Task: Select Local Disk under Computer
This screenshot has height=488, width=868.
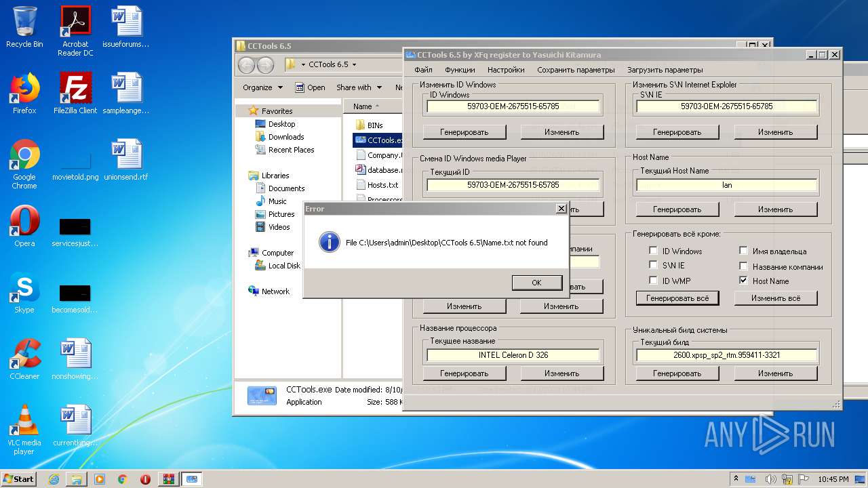Action: [x=278, y=266]
